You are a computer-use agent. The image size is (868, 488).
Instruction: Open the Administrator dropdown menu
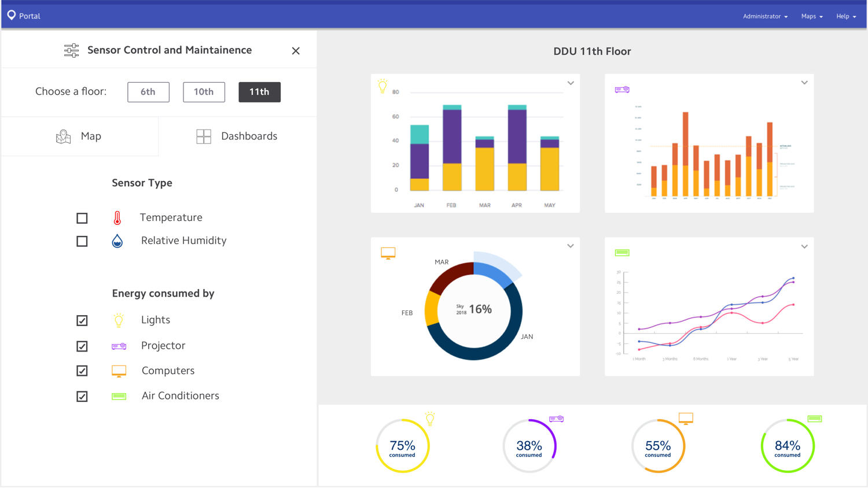coord(765,16)
